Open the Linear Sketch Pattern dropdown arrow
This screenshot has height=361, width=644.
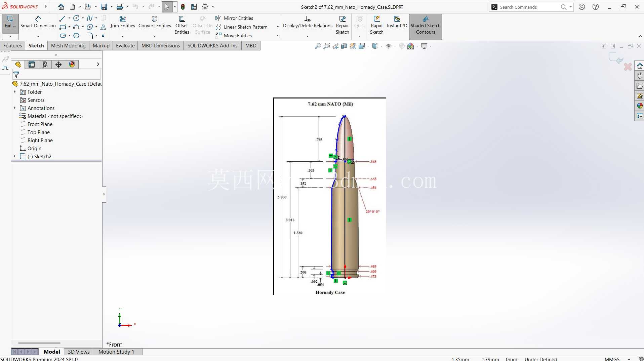[278, 27]
